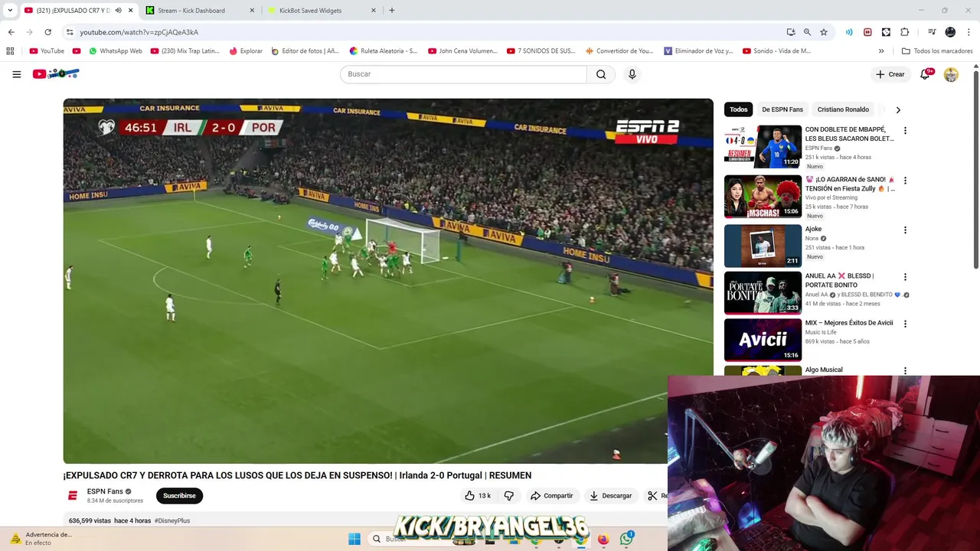This screenshot has height=551, width=980.
Task: Open options for the Ajoke video
Action: point(905,230)
